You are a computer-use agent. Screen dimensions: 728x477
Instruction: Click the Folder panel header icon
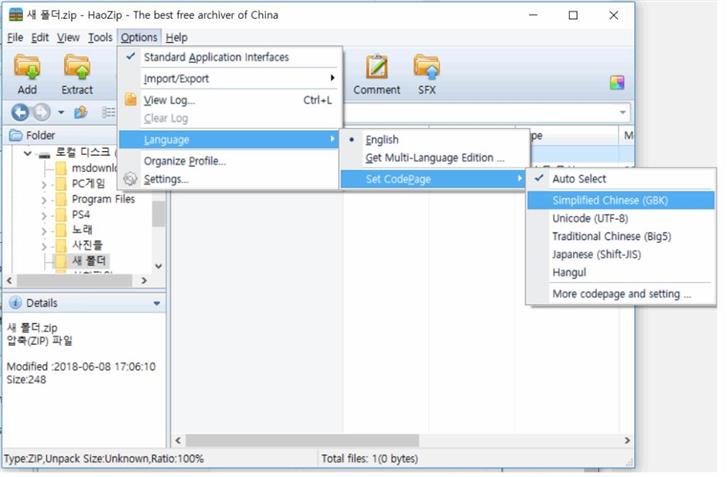pyautogui.click(x=16, y=135)
